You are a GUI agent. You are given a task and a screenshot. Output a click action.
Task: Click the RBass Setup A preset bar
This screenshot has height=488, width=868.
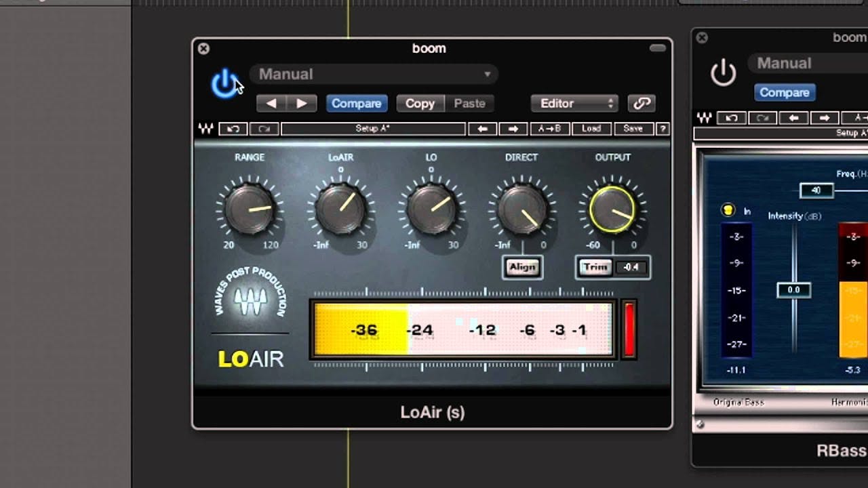coord(781,133)
